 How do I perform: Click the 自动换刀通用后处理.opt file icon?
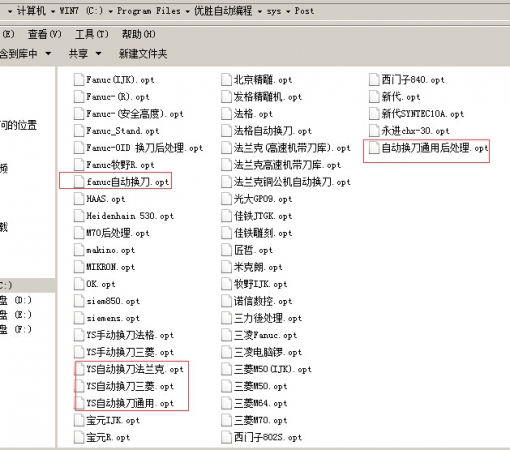(374, 148)
